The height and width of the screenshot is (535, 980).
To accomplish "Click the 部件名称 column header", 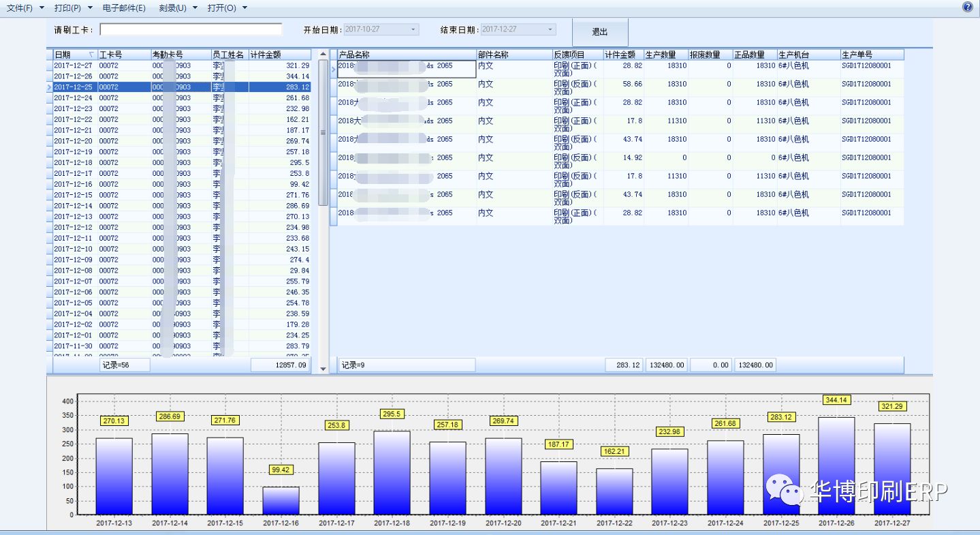I will [514, 55].
